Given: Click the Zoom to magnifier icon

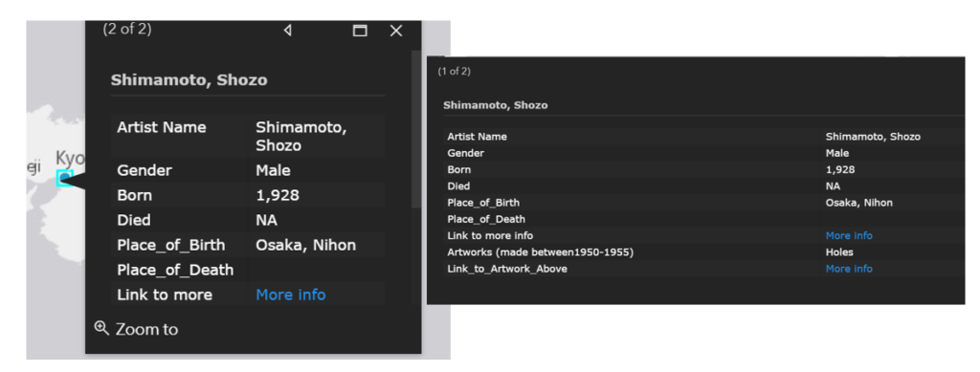Looking at the screenshot, I should 101,328.
